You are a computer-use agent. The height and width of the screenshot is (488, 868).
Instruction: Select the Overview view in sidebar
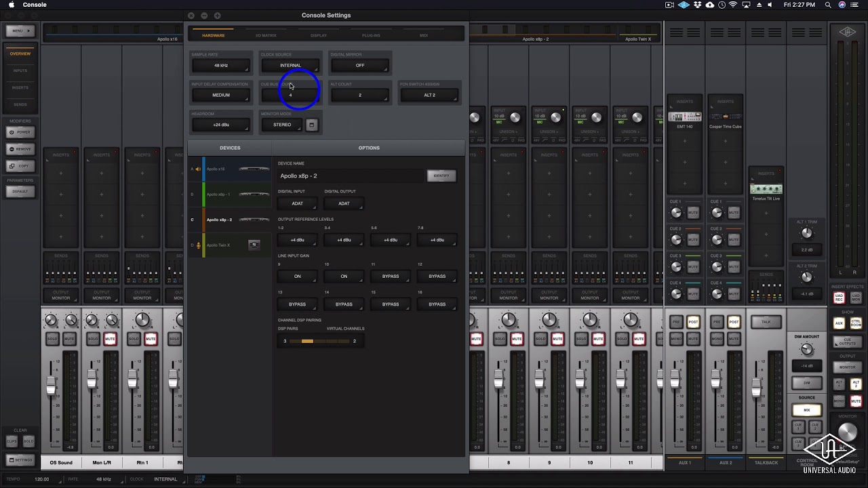20,54
